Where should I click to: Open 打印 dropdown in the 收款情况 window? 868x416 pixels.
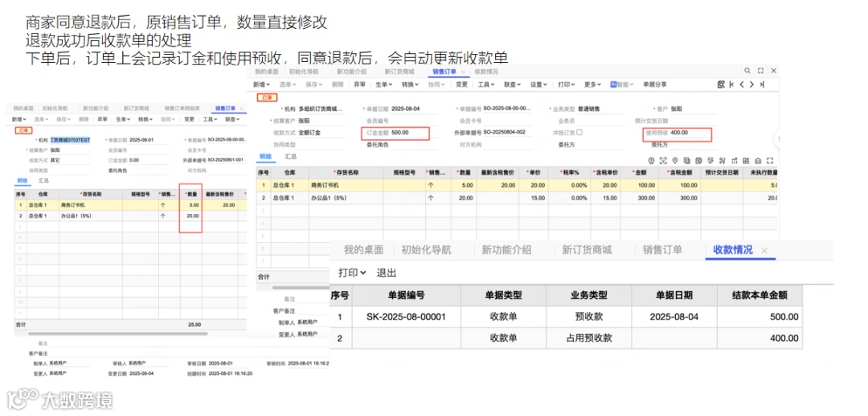pos(352,273)
